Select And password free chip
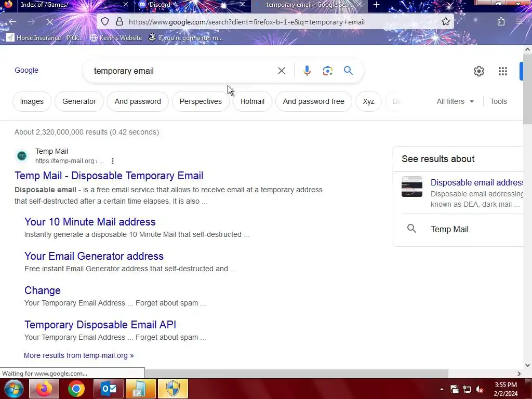Screen dimensions: 532x399 coord(313,101)
